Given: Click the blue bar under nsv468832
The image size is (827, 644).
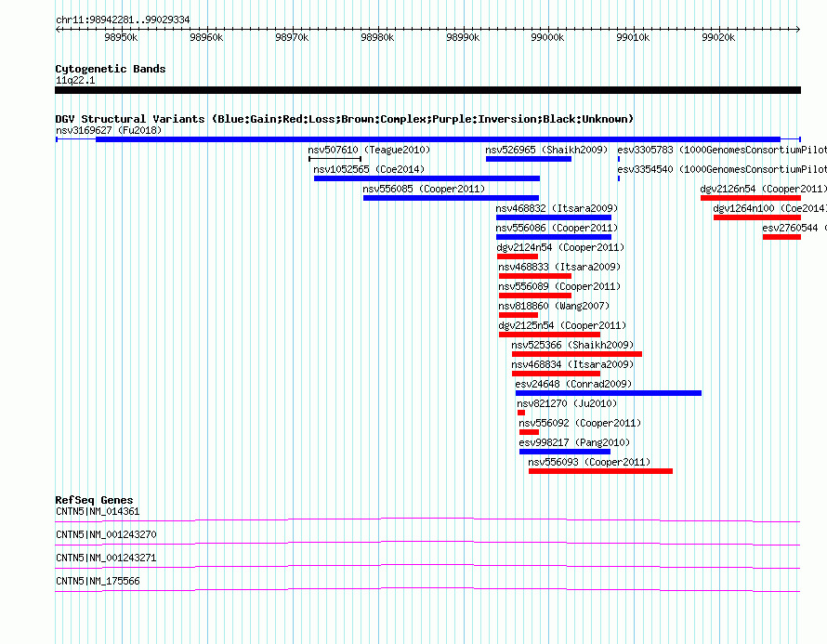Looking at the screenshot, I should tap(554, 217).
